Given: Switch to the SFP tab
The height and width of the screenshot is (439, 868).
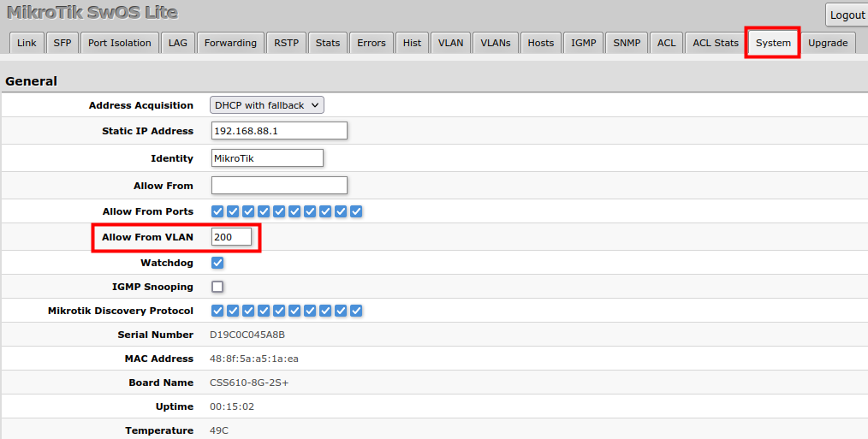Looking at the screenshot, I should tap(62, 43).
